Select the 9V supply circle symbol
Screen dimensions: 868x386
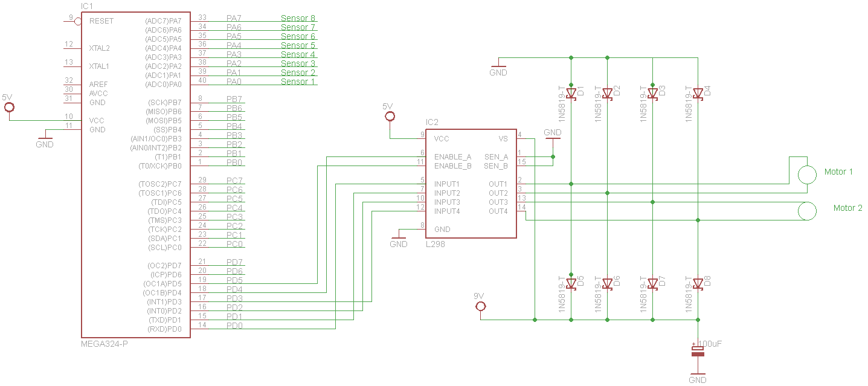[480, 307]
